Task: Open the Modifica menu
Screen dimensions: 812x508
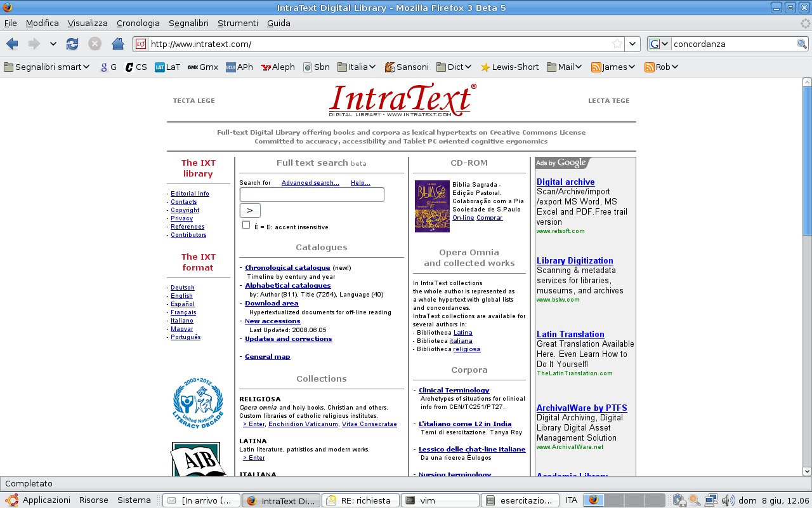Action: coord(43,23)
